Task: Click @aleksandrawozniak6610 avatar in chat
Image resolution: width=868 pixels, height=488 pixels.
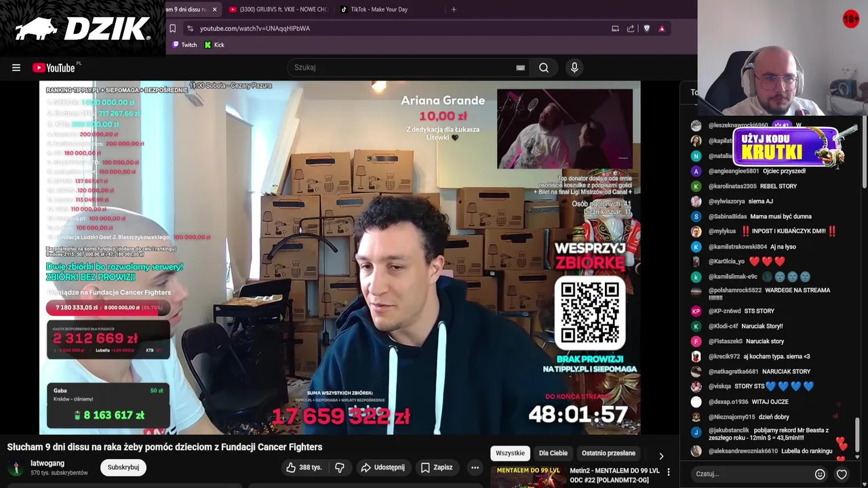Action: click(x=696, y=451)
